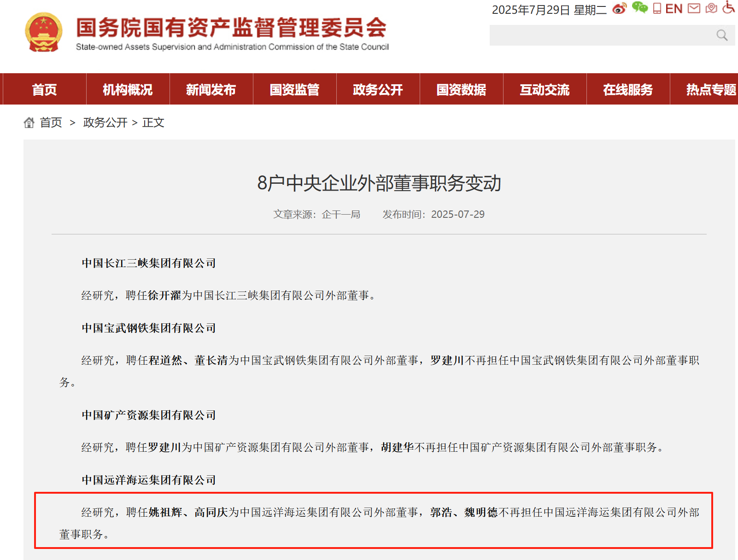Click the breadcrumb 正文 text
Image resolution: width=738 pixels, height=560 pixels.
153,122
